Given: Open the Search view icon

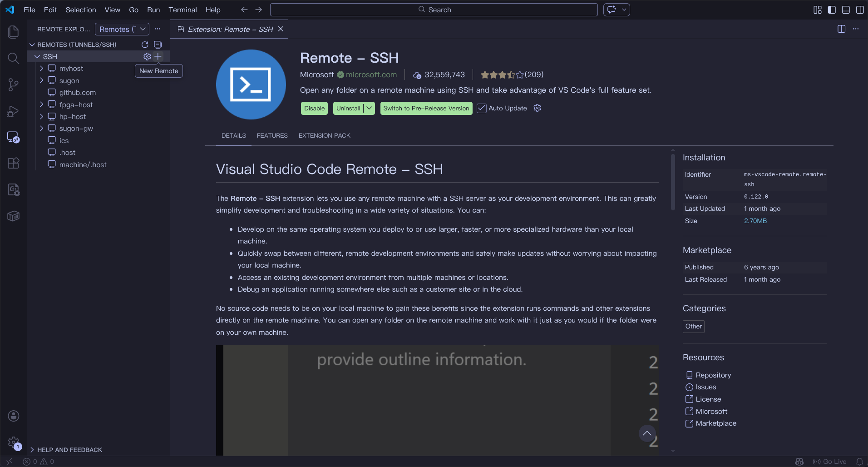Looking at the screenshot, I should [x=14, y=58].
